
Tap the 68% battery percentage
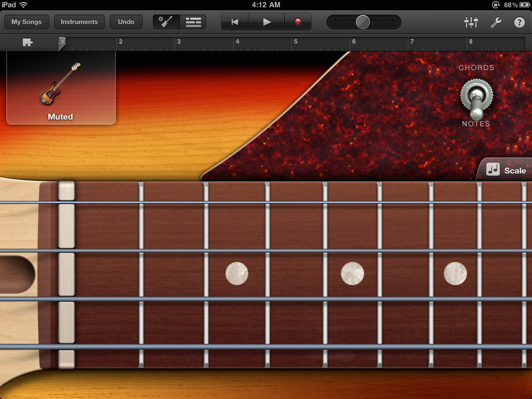tap(511, 5)
